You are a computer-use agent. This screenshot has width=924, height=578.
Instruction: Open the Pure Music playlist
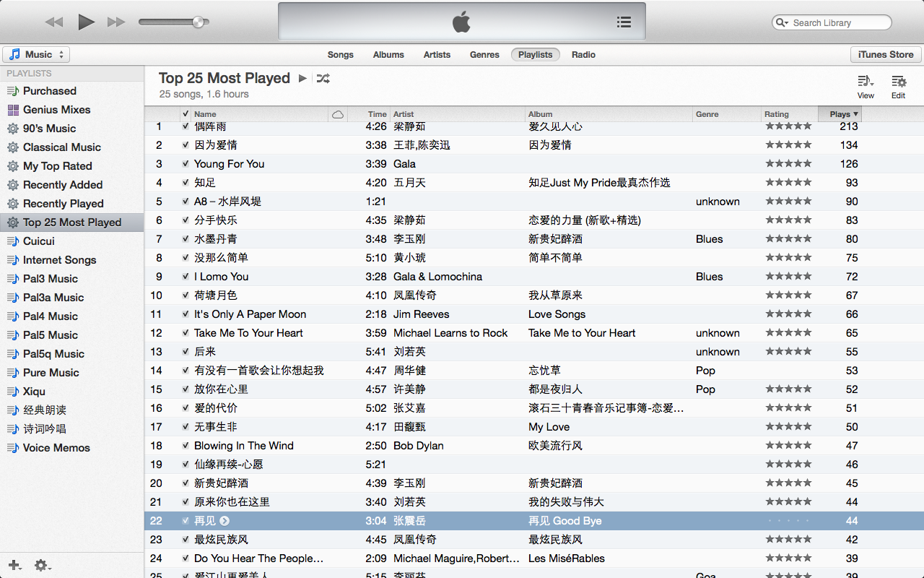tap(72, 373)
